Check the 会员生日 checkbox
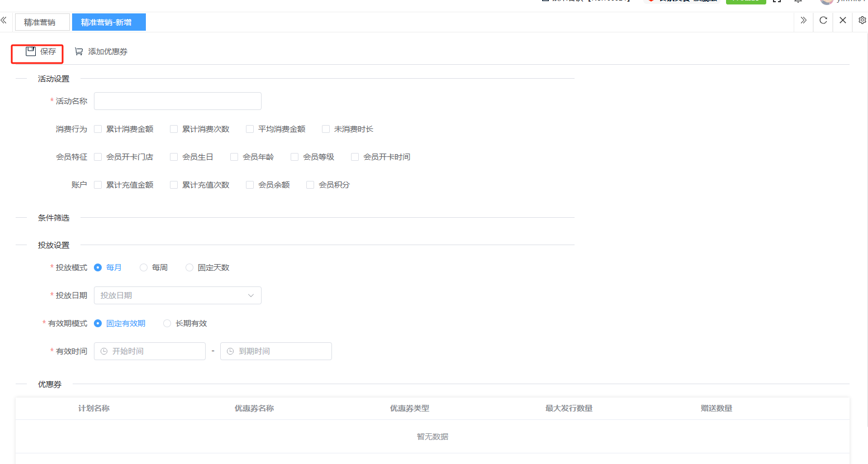This screenshot has width=868, height=464. pos(174,157)
